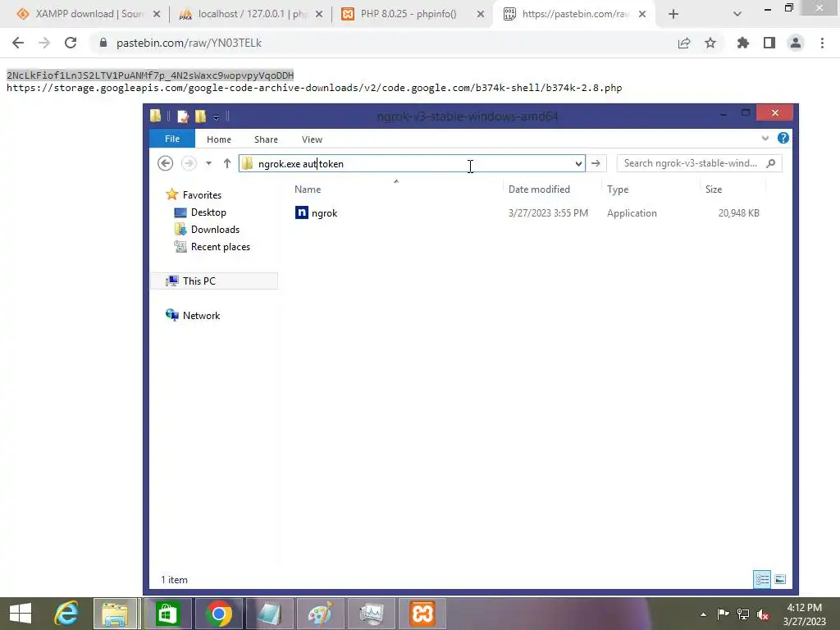Open Chrome tab search chevron

click(x=737, y=14)
